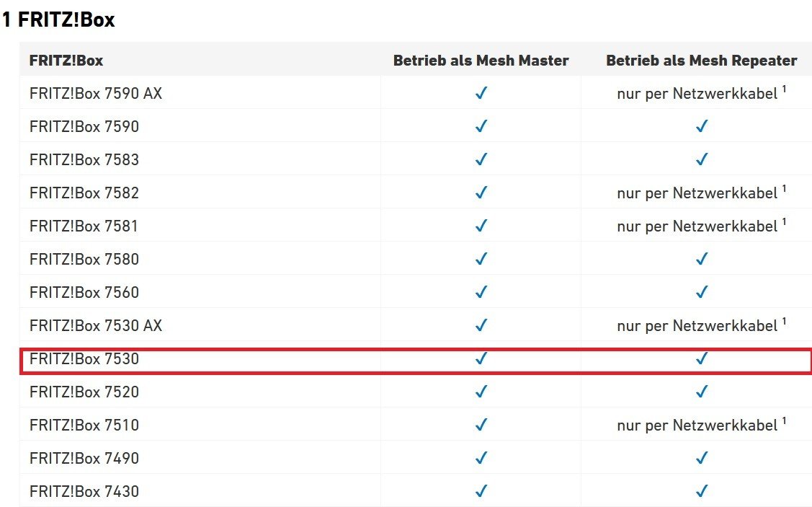Click footnote 1 in FRITZ!Box 7510 row
Screen dimensions: 812x507
[784, 421]
